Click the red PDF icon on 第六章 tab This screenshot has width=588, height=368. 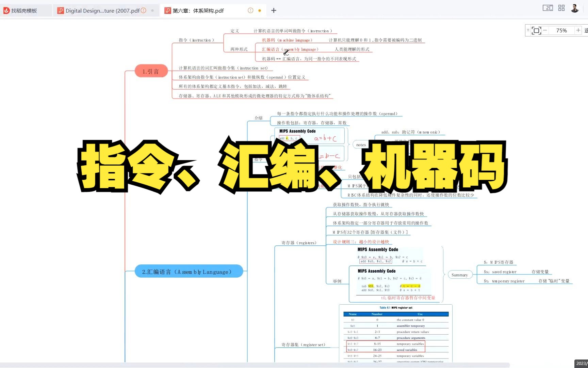tap(167, 11)
